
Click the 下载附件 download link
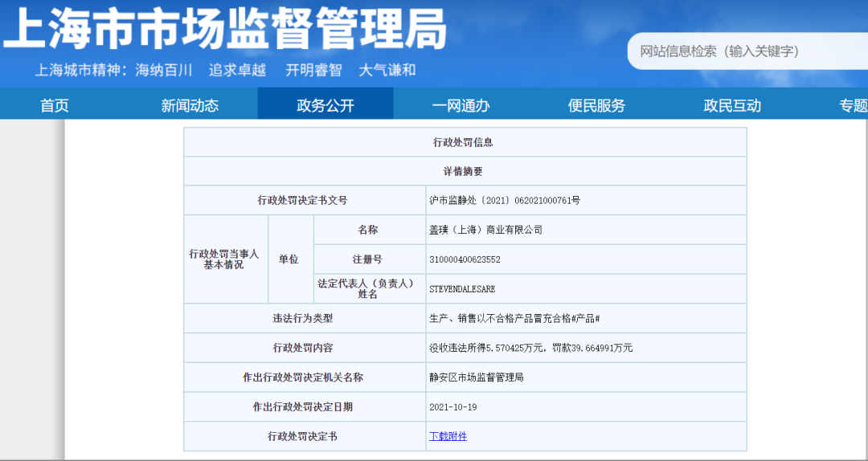click(448, 436)
